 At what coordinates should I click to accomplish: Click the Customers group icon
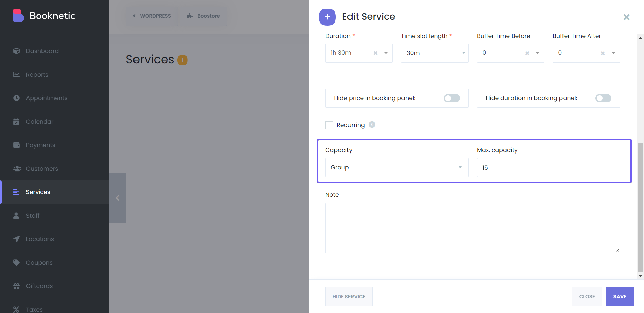(x=17, y=169)
